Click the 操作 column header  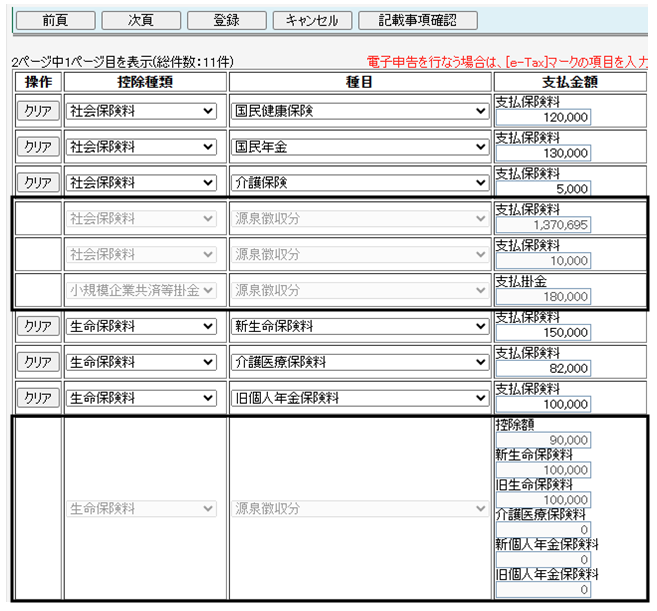[x=39, y=82]
